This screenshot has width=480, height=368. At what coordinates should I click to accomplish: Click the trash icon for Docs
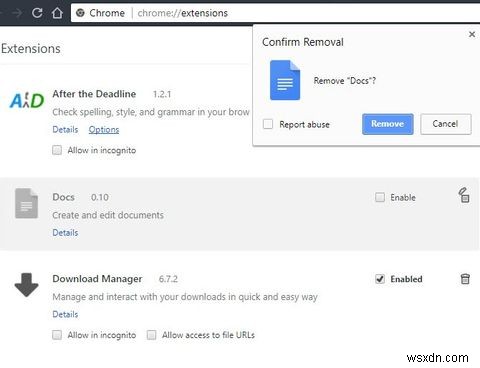point(464,195)
